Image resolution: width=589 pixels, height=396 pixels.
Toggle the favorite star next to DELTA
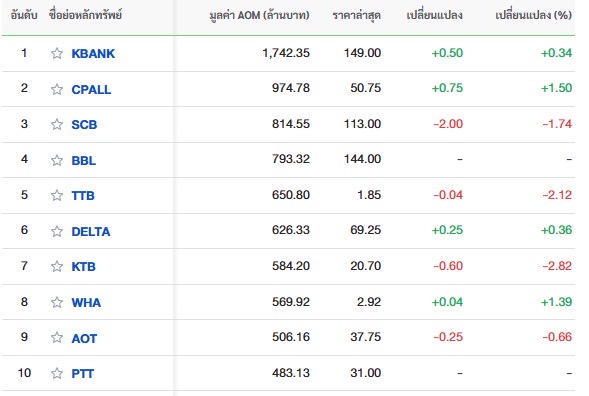[57, 231]
